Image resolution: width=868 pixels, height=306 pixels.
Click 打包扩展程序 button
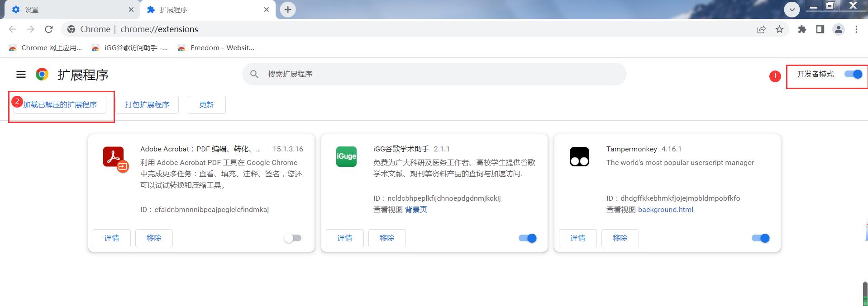click(x=147, y=105)
